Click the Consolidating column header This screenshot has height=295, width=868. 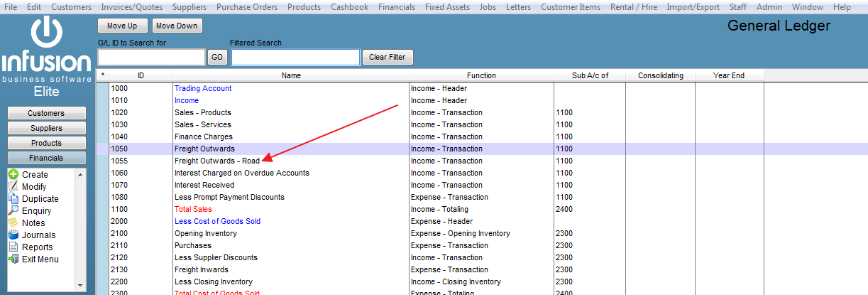660,75
